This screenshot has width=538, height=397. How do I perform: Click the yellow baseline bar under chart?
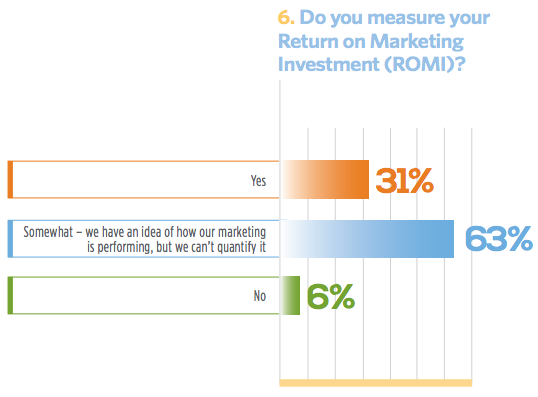(376, 383)
